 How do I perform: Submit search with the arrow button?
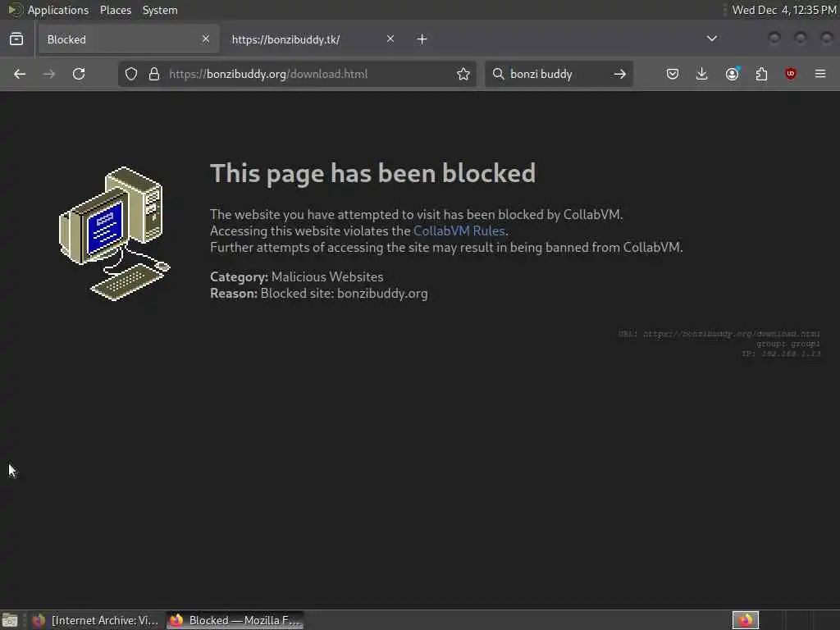(x=620, y=74)
